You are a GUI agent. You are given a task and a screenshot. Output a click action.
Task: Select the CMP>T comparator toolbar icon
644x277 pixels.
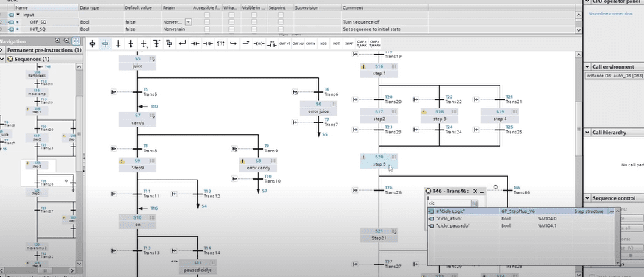coord(284,43)
